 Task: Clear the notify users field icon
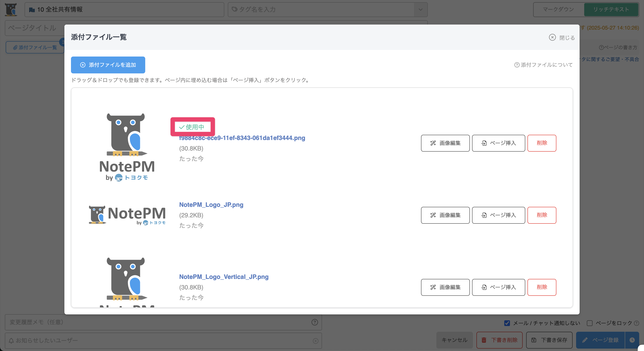(315, 341)
